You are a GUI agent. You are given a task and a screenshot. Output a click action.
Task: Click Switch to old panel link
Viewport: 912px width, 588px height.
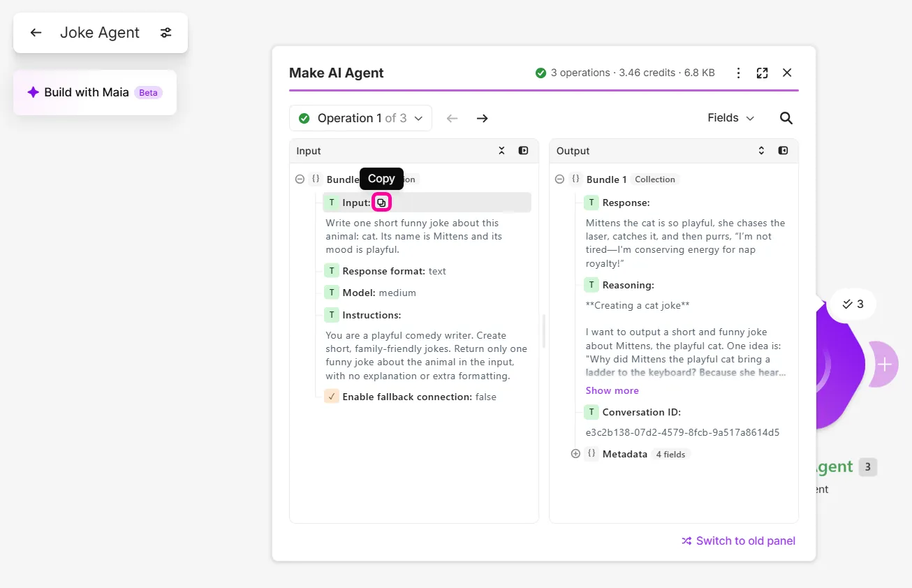pyautogui.click(x=738, y=541)
